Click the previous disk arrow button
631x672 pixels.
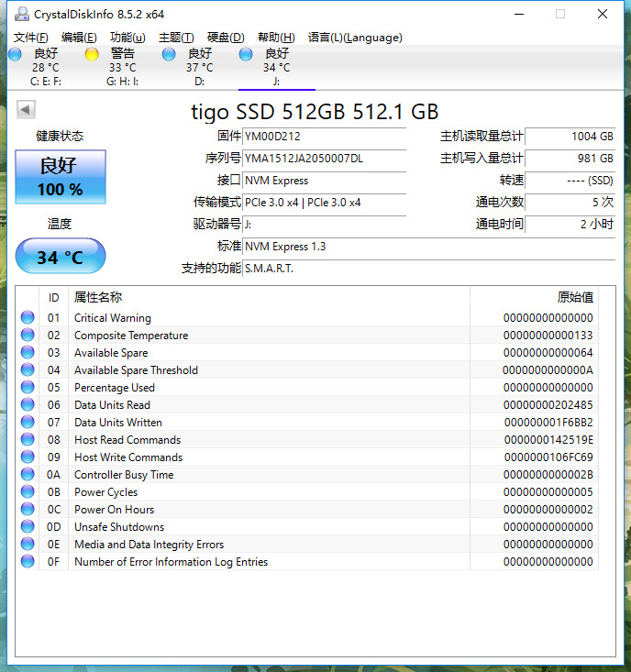click(x=26, y=110)
